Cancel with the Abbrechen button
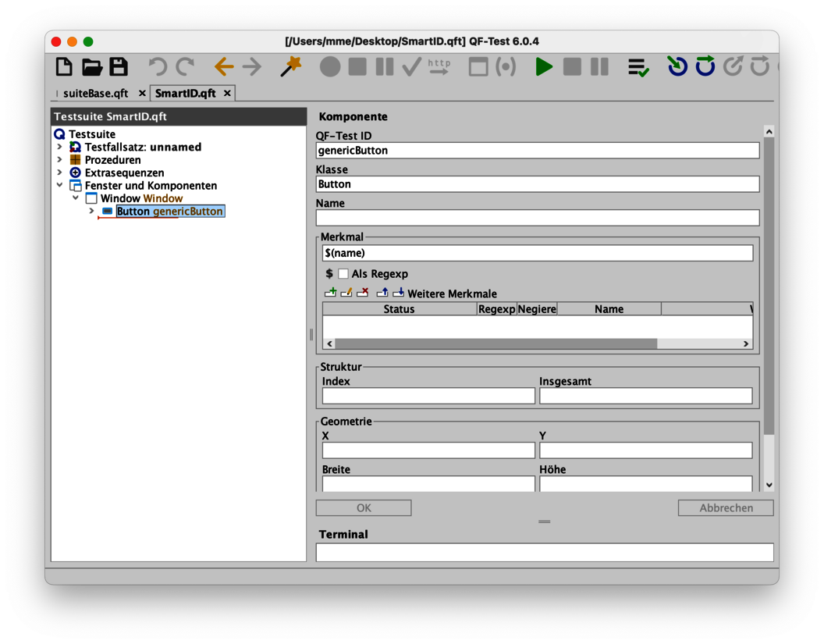 pyautogui.click(x=725, y=507)
